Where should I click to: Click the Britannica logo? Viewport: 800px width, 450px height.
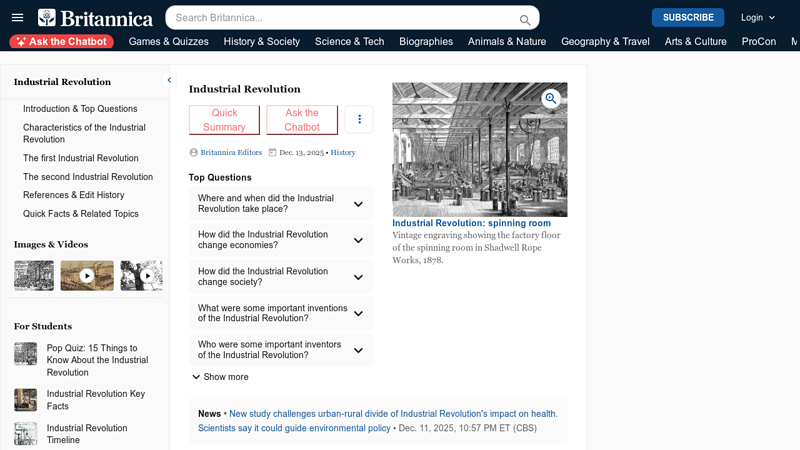[95, 18]
